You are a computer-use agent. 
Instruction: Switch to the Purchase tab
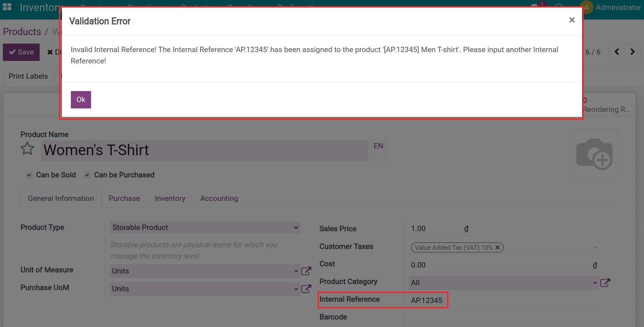point(124,198)
